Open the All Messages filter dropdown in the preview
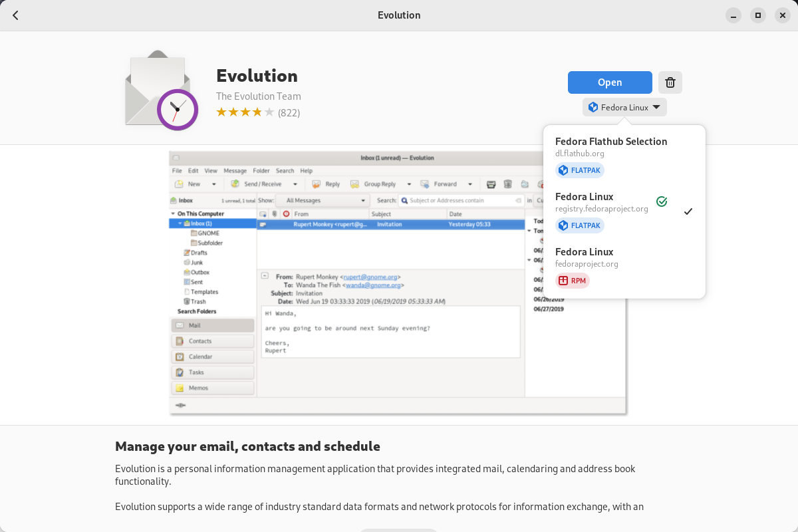This screenshot has width=798, height=532. 324,199
